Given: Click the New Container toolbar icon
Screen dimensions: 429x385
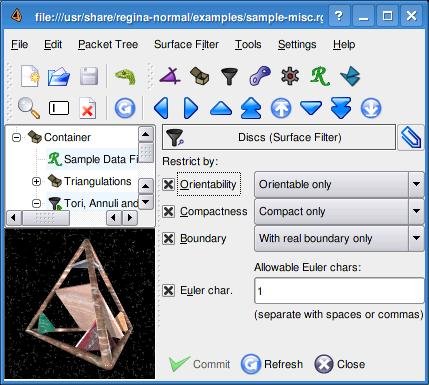Looking at the screenshot, I should coord(199,76).
